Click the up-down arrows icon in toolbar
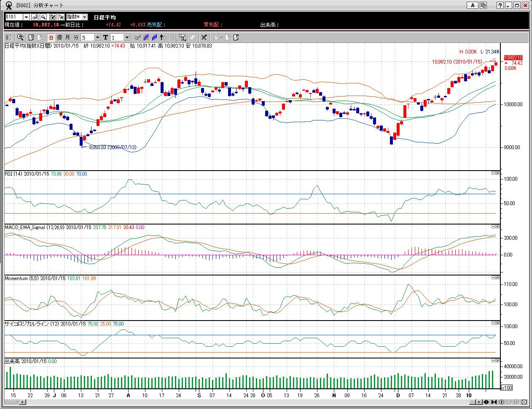 coord(164,37)
